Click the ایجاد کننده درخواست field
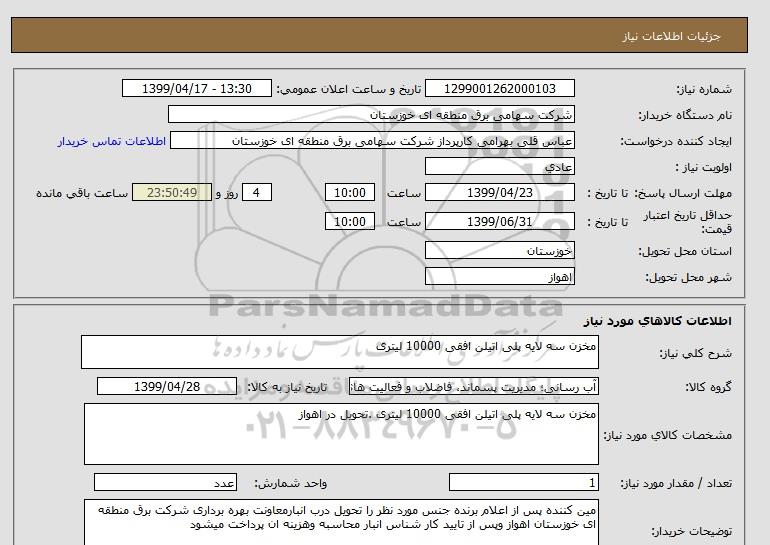The image size is (770, 545). pyautogui.click(x=387, y=141)
